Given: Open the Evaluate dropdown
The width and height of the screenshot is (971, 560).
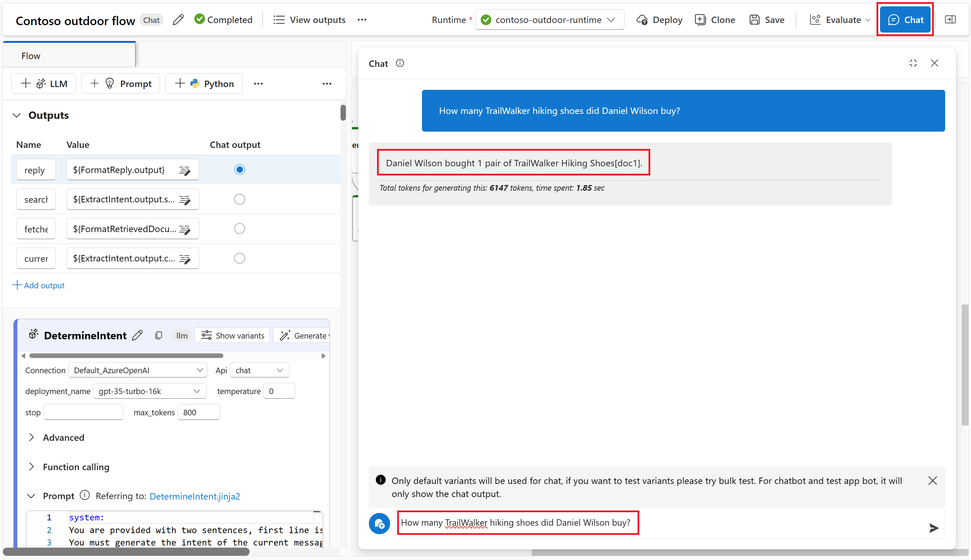Looking at the screenshot, I should (x=840, y=19).
